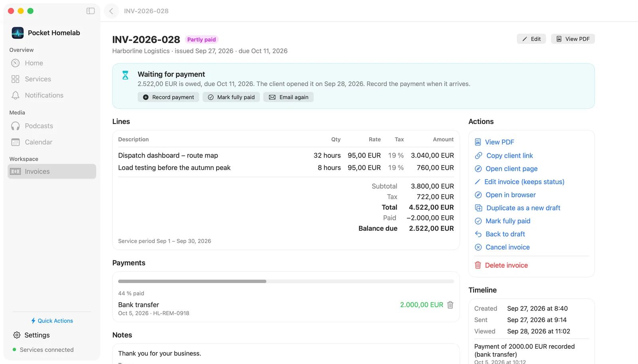
Task: Click the Thank you note text field
Action: click(x=286, y=354)
